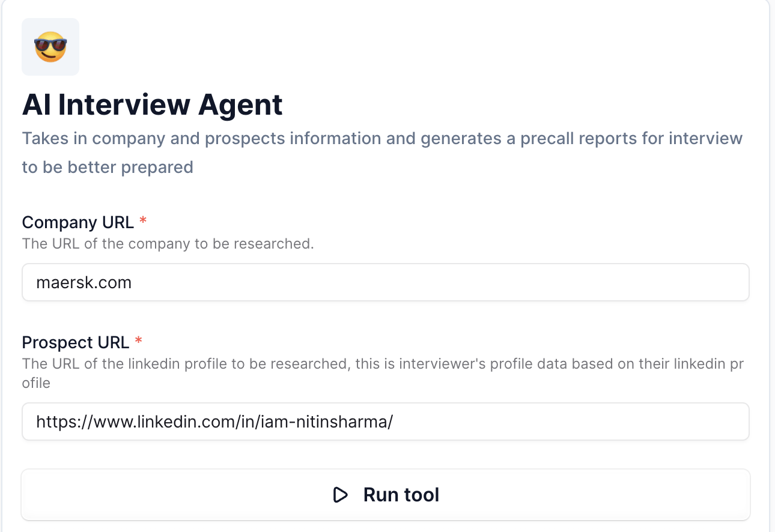The height and width of the screenshot is (532, 775).
Task: Select the 'Prospect URL' field label
Action: click(x=76, y=342)
